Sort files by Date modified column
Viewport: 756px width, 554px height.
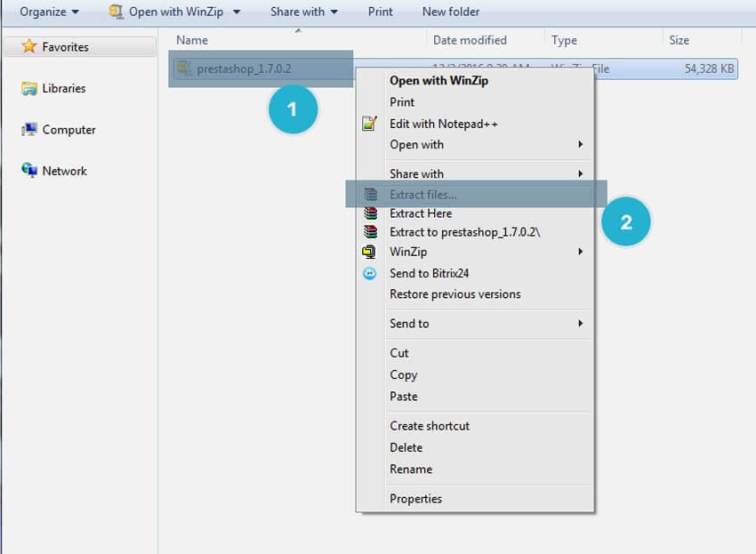[x=470, y=40]
